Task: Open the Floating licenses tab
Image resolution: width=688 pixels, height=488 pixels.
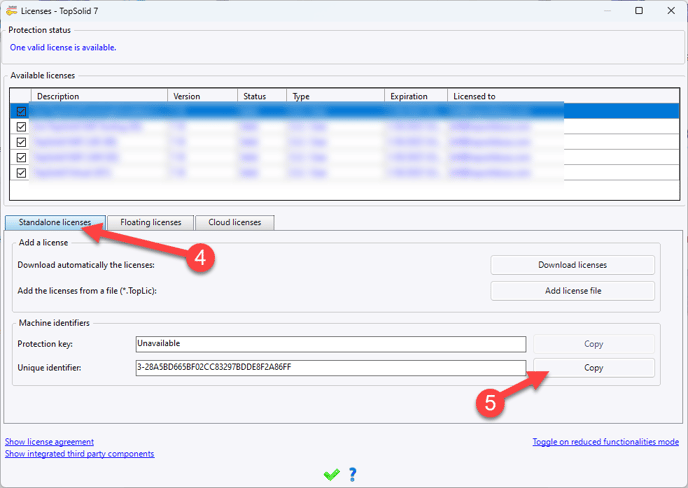Action: pos(150,222)
